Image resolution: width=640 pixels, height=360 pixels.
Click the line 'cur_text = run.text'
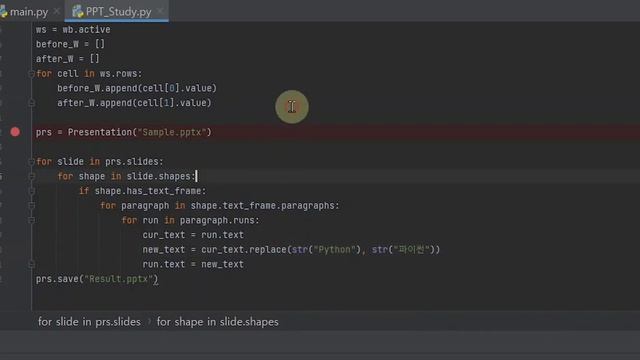[193, 235]
